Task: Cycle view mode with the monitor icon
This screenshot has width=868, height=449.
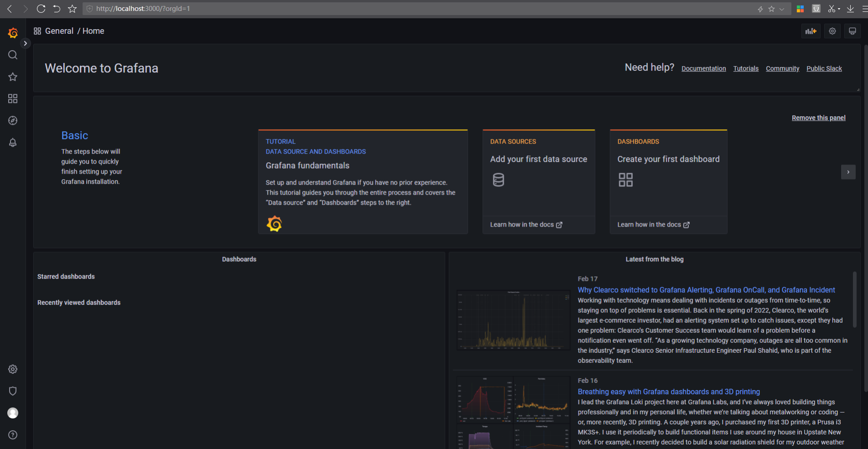Action: tap(852, 31)
